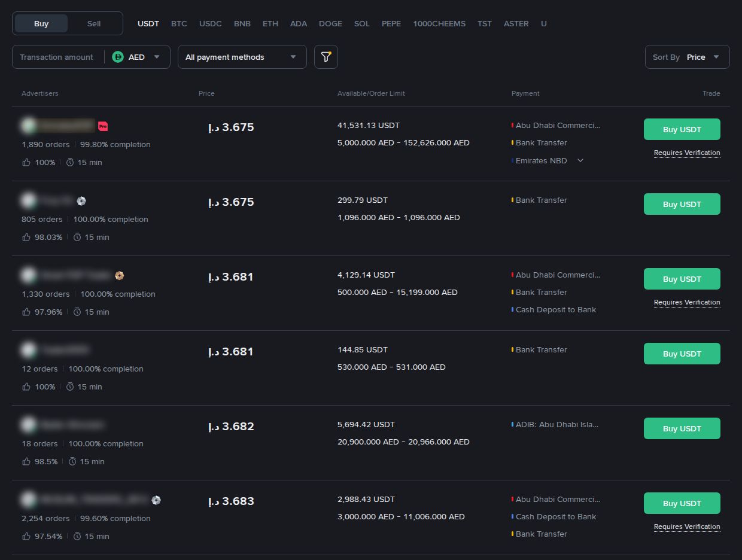Switch to Buy mode
The height and width of the screenshot is (560, 742).
point(41,23)
